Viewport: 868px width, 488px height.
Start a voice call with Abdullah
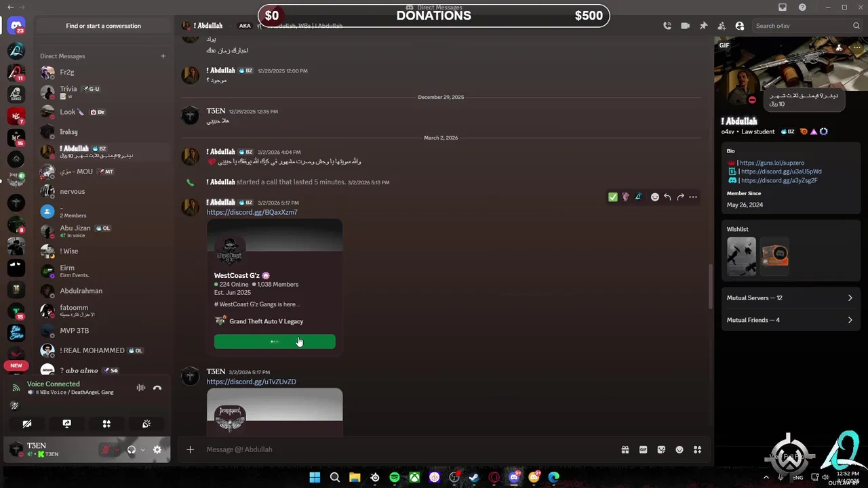click(x=667, y=26)
